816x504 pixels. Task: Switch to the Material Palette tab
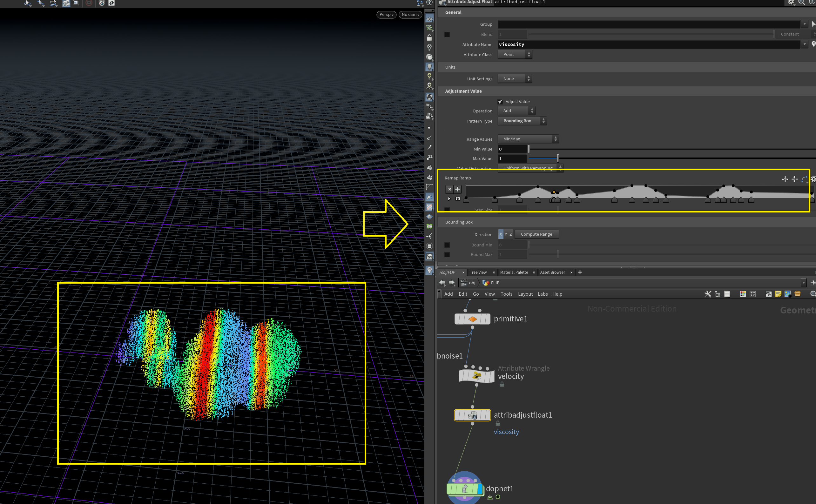click(x=514, y=272)
